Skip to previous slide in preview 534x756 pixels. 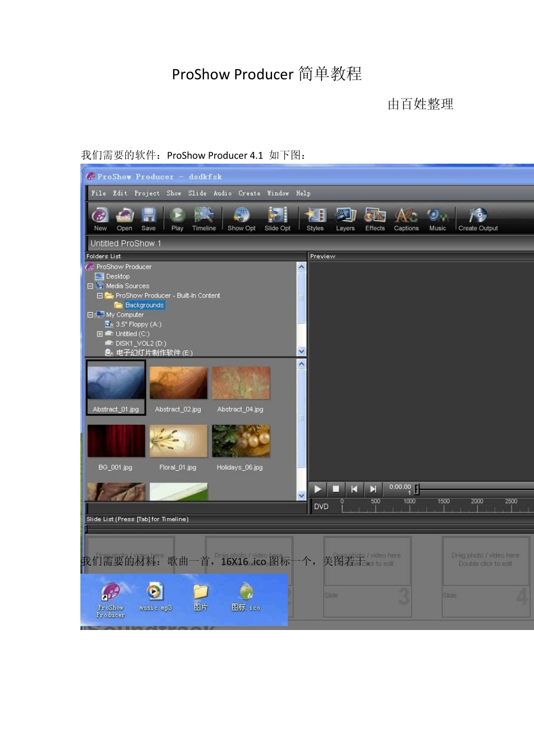[354, 489]
